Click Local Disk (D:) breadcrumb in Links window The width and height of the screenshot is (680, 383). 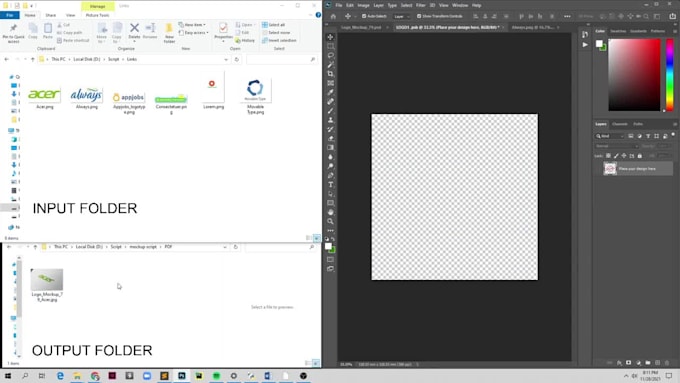tap(87, 59)
